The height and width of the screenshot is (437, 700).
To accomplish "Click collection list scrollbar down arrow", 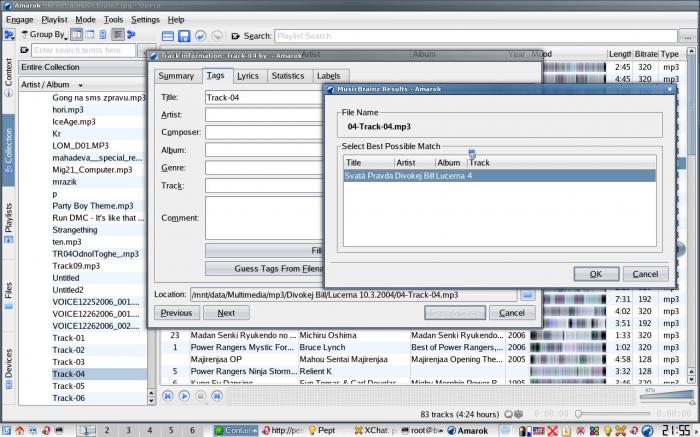I will [x=151, y=401].
